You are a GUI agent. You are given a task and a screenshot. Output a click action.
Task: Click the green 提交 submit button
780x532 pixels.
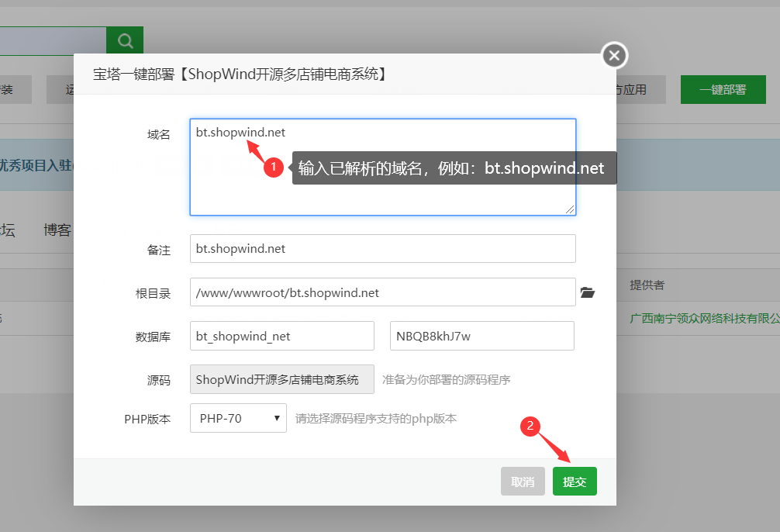(575, 482)
